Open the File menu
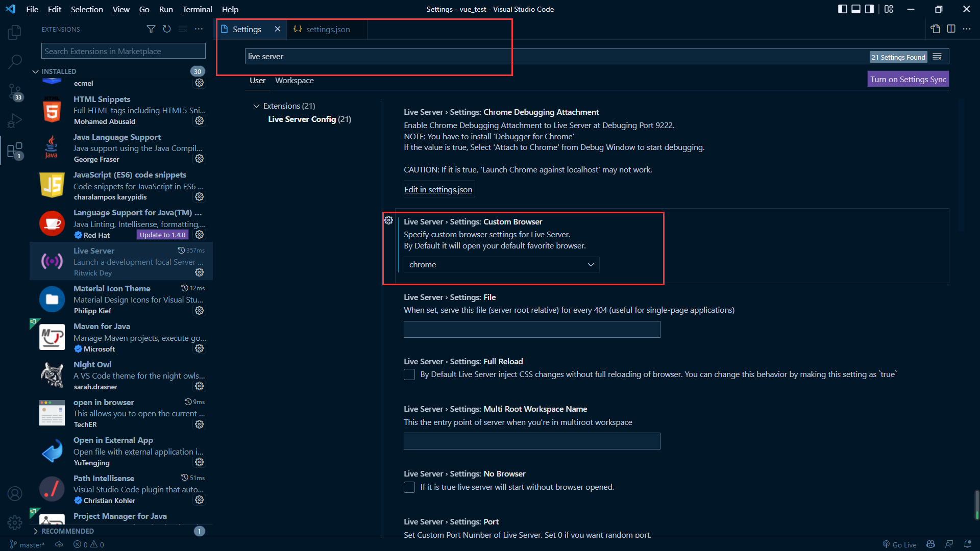Viewport: 980px width, 551px height. [32, 9]
